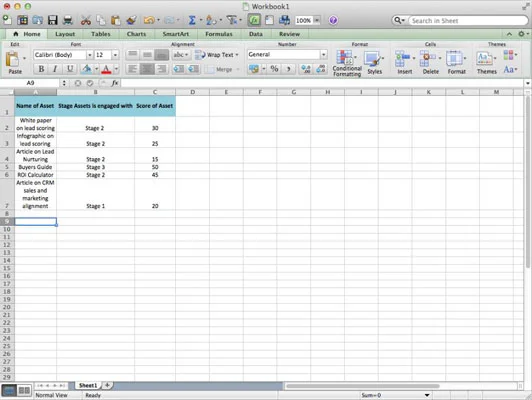Click the Print icon in toolbar

(68, 20)
